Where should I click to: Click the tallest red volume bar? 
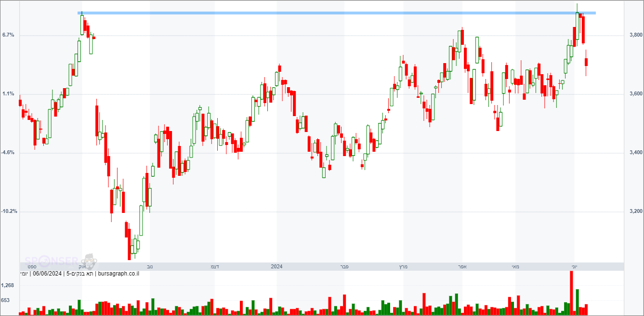(x=572, y=293)
